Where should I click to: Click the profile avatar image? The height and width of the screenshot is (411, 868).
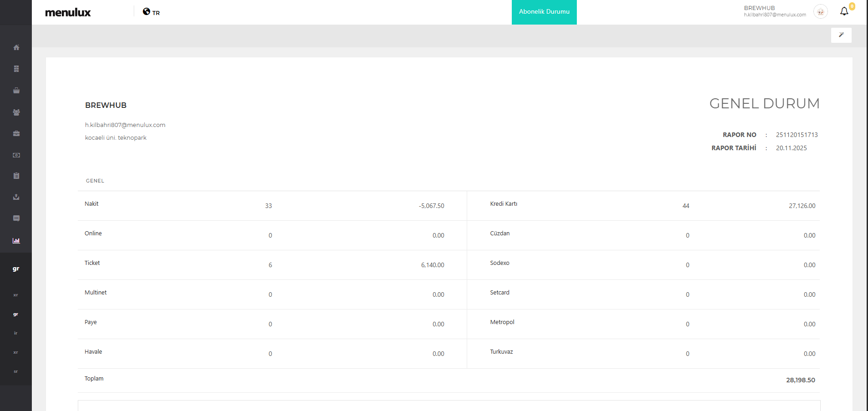[x=820, y=12]
